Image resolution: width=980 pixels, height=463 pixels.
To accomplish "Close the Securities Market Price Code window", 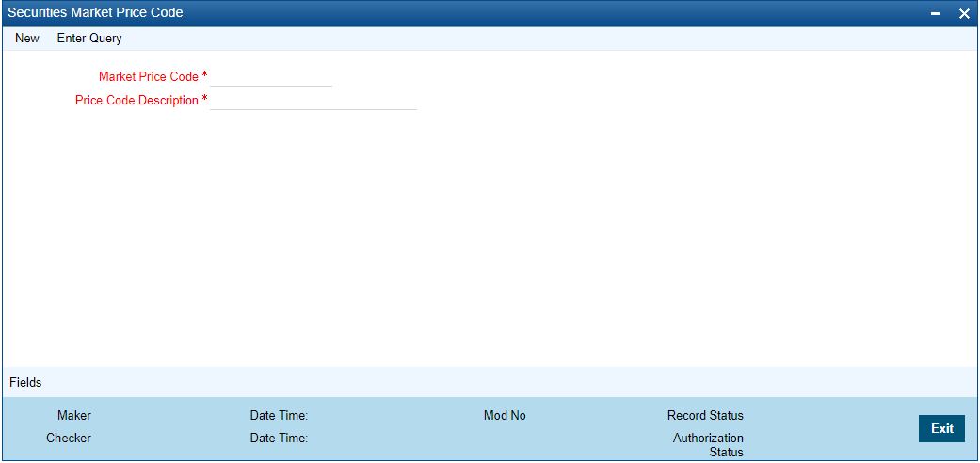I will [x=964, y=14].
